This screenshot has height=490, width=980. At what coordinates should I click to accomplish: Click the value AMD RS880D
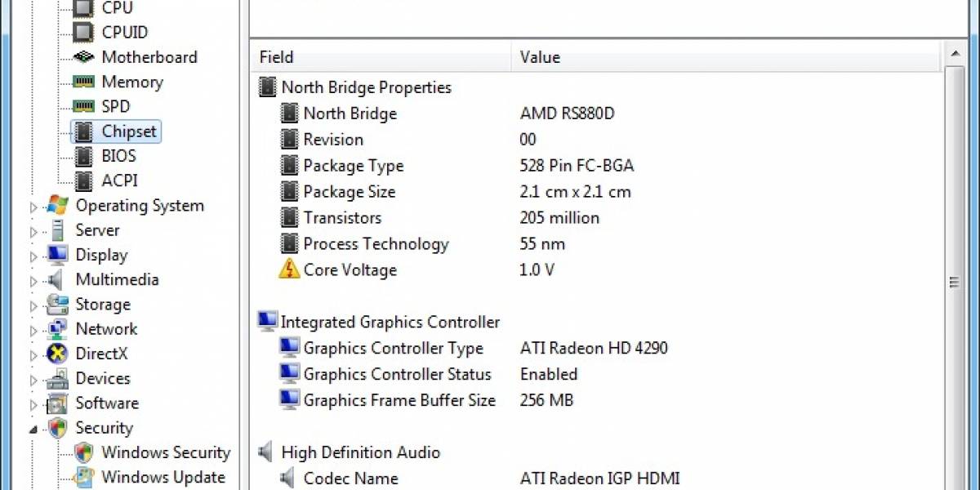tap(568, 114)
